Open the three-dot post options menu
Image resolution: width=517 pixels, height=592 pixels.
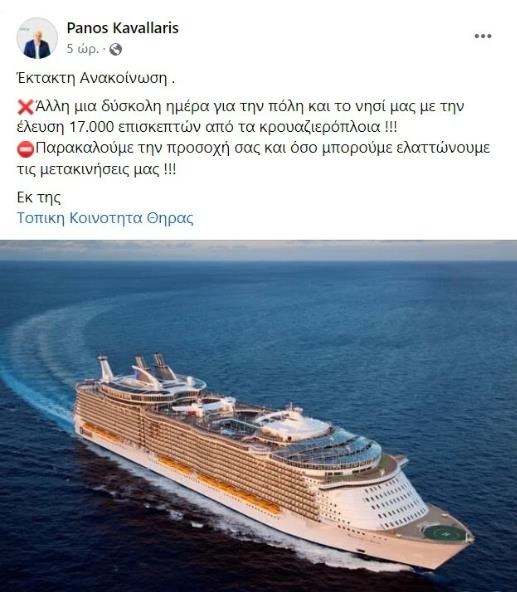[x=483, y=36]
